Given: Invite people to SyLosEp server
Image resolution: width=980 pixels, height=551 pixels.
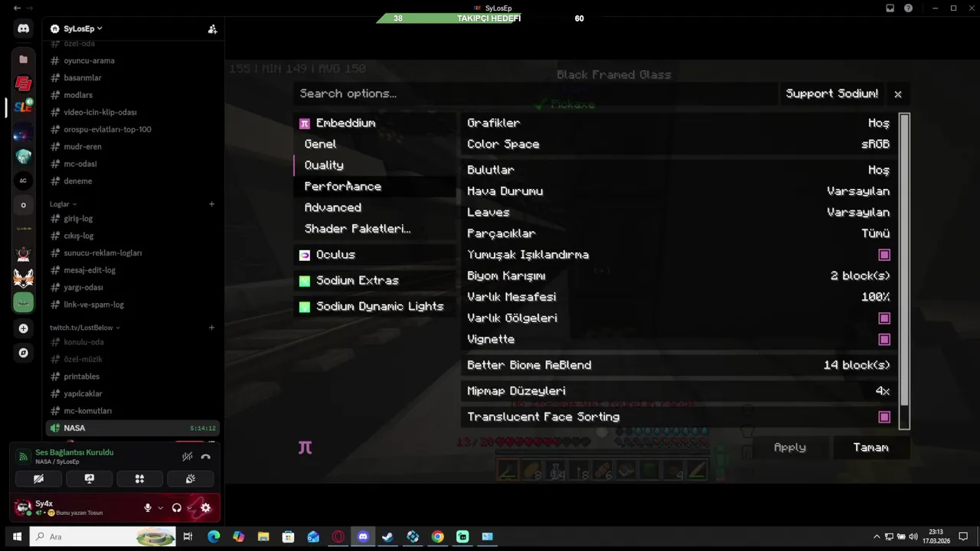Looking at the screenshot, I should [x=212, y=29].
